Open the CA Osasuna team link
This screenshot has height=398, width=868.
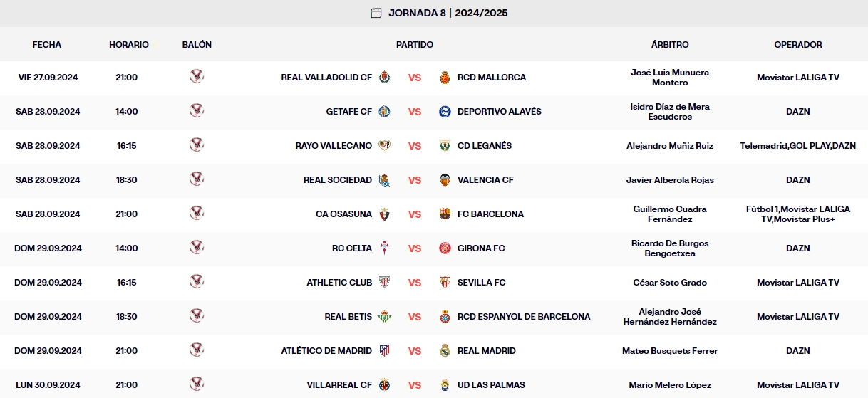pos(343,214)
